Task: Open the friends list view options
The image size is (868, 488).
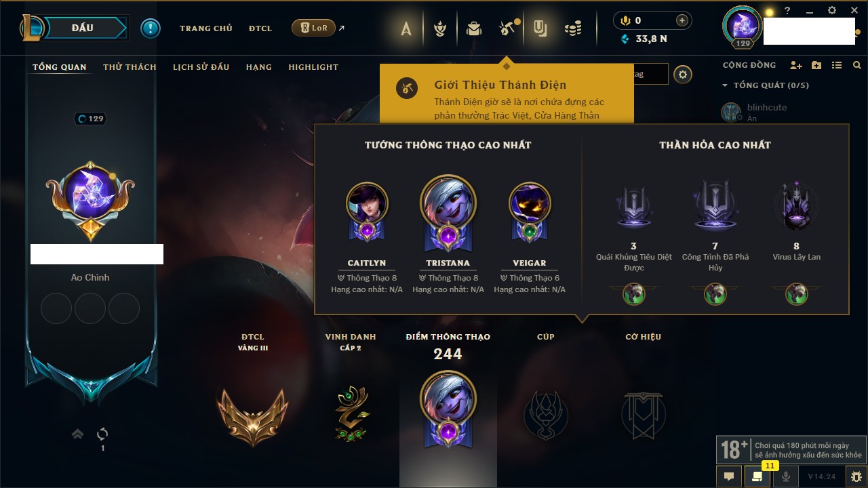Action: point(837,65)
